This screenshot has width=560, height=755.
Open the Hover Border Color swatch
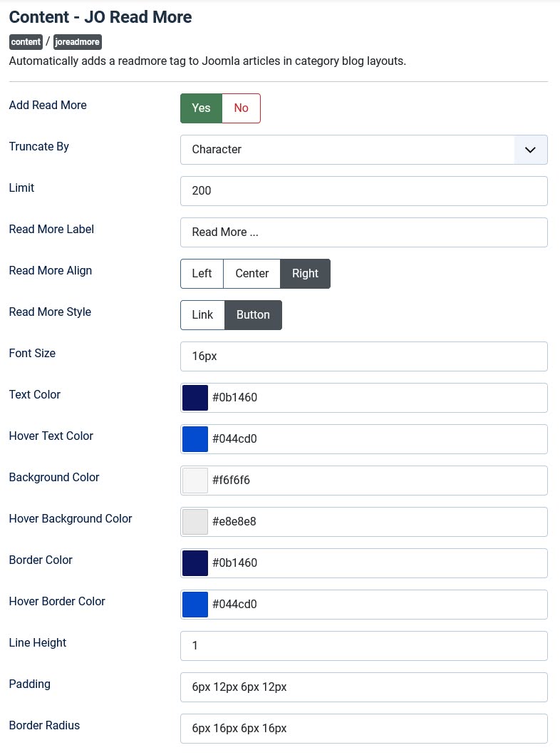tap(195, 605)
